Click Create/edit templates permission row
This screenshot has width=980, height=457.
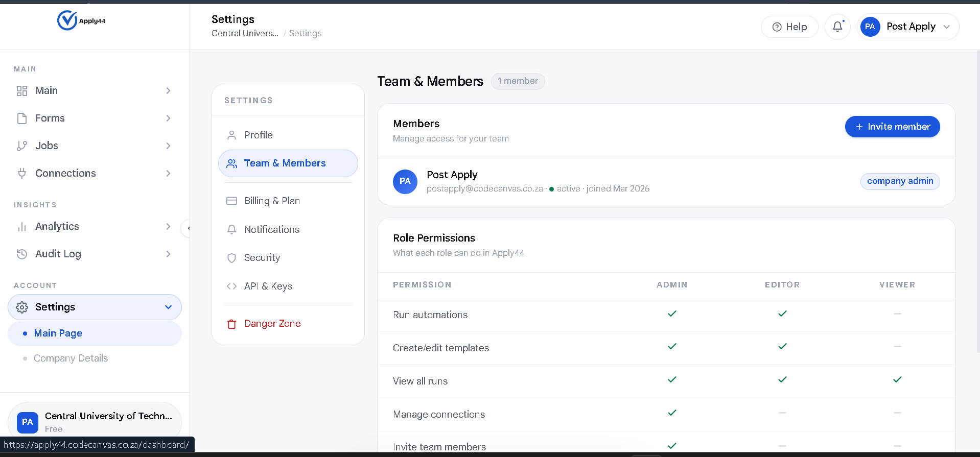666,348
